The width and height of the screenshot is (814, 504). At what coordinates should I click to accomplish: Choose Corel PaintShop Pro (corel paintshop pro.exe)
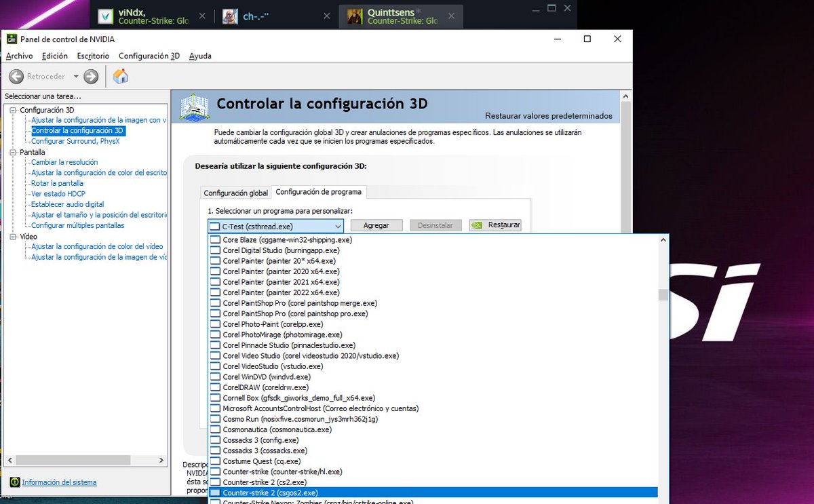433,313
